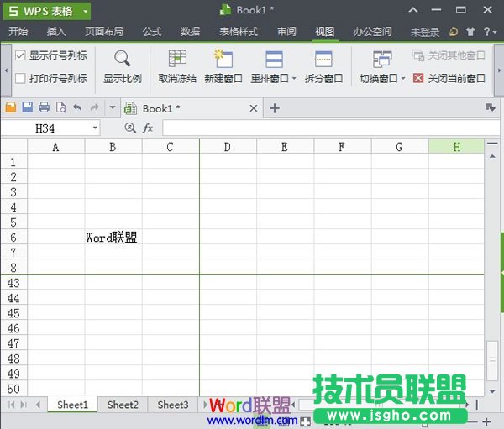Go to the previous sheet arrow
504x429 pixels.
point(38,405)
